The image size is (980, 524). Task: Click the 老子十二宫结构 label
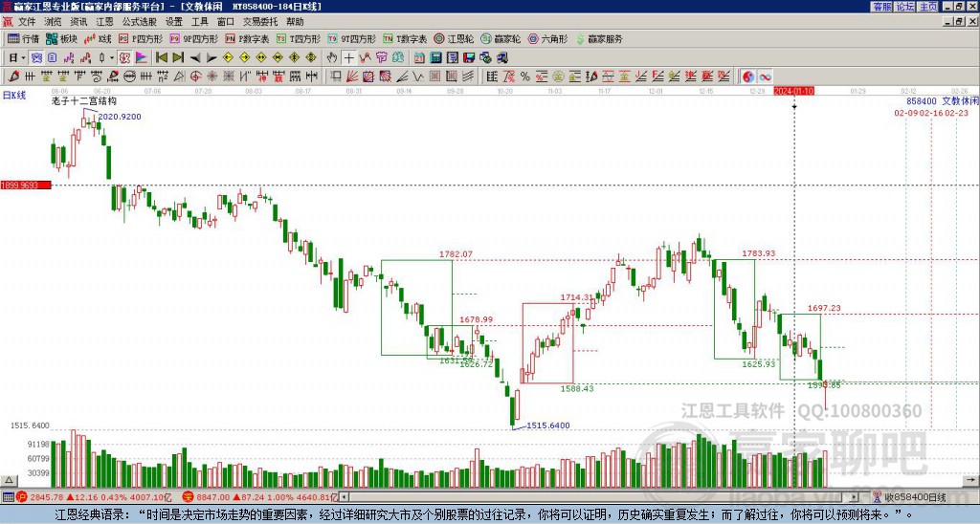click(x=84, y=100)
